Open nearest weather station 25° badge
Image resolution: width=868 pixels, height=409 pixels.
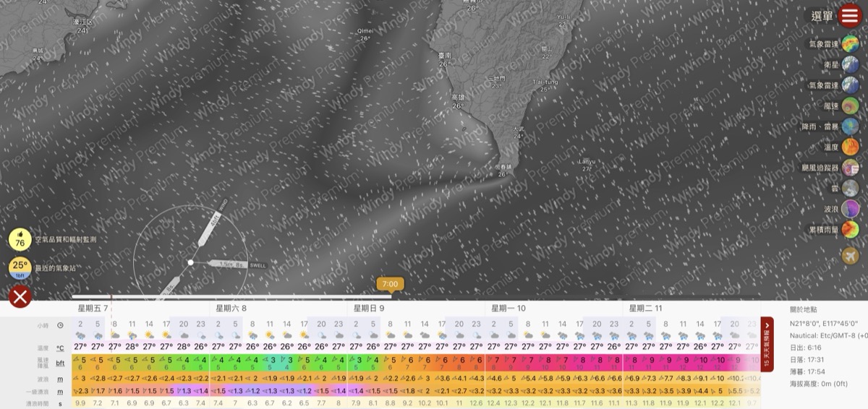point(20,267)
